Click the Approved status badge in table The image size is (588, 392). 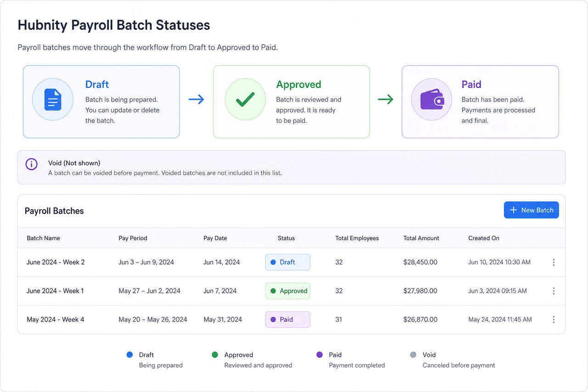pos(288,291)
